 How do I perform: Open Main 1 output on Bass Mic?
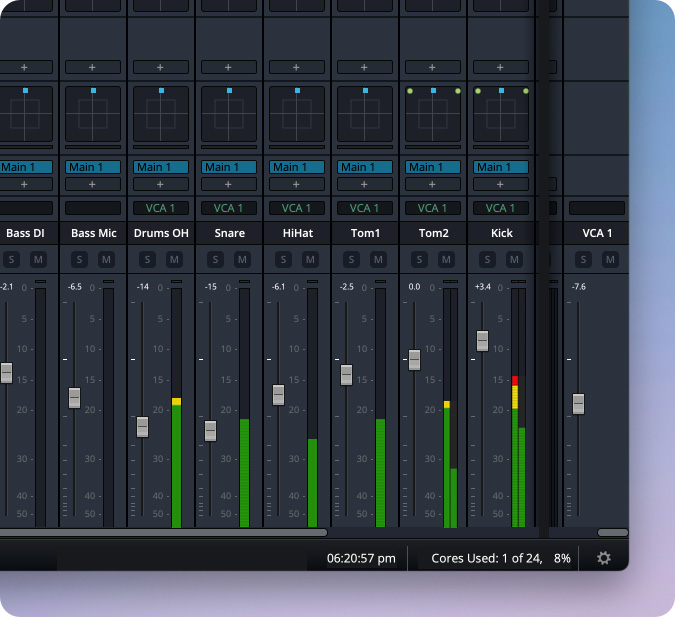[x=93, y=167]
